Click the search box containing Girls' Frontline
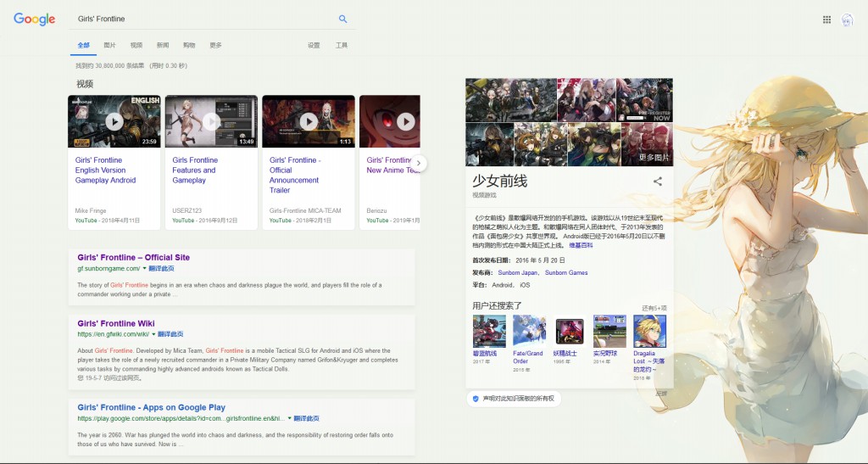 (203, 19)
